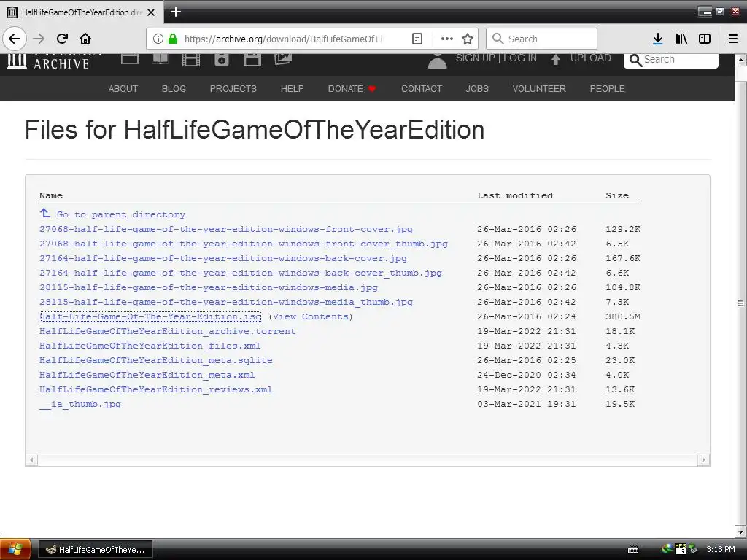The width and height of the screenshot is (747, 560).
Task: Click the UPLOAD link
Action: coord(591,58)
